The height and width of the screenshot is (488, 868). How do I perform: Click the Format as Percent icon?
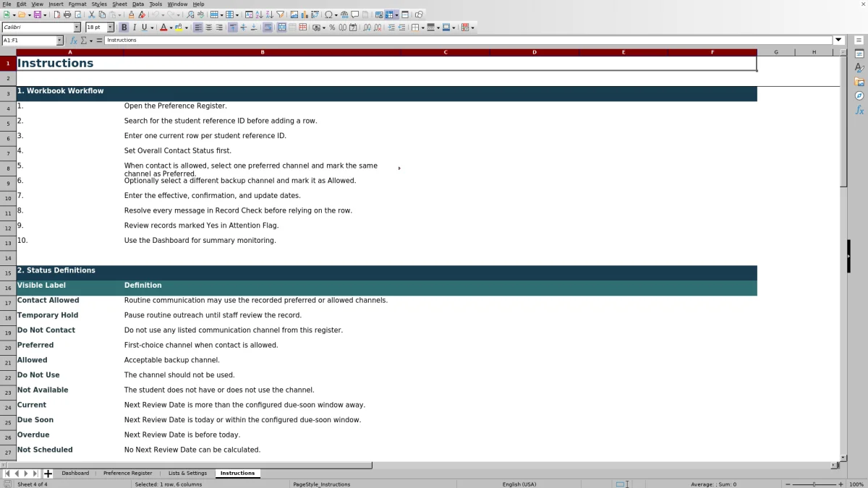tap(332, 27)
